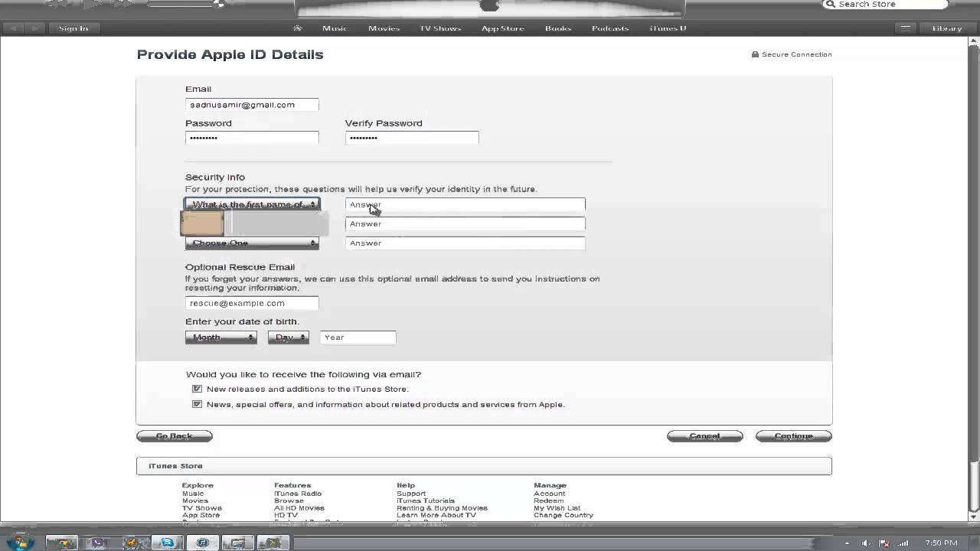Click the taskbar clock showing 7:50 PM

pyautogui.click(x=941, y=543)
